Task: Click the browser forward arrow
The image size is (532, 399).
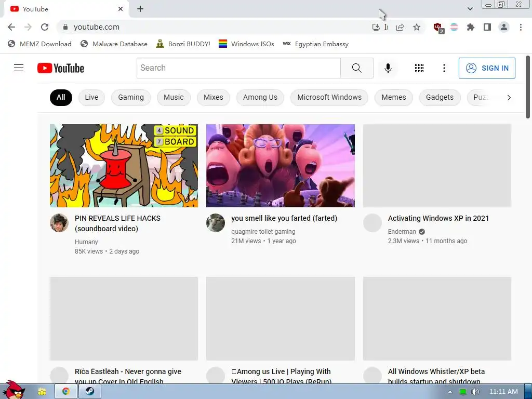Action: (28, 27)
